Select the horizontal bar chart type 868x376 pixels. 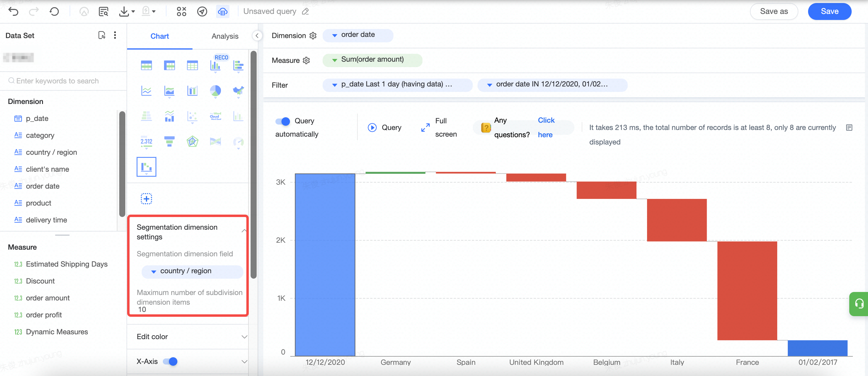(238, 65)
